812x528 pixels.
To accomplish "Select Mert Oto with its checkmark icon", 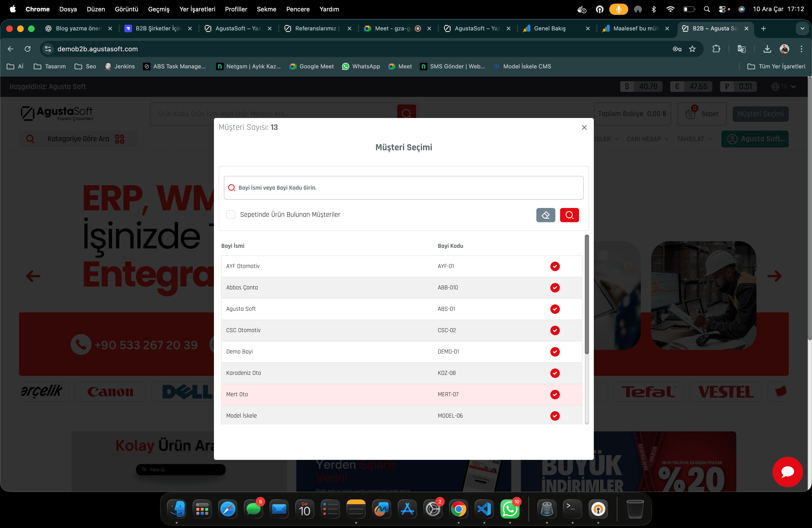I will (x=555, y=394).
